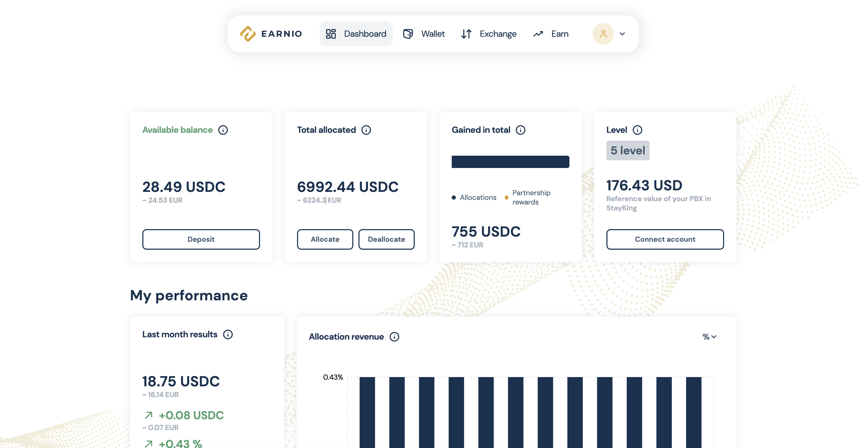
Task: Show info for Level
Action: (x=638, y=130)
